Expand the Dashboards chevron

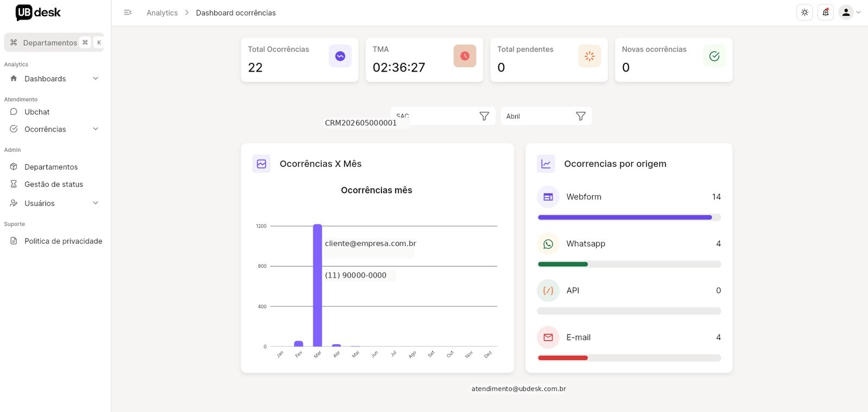(x=95, y=79)
